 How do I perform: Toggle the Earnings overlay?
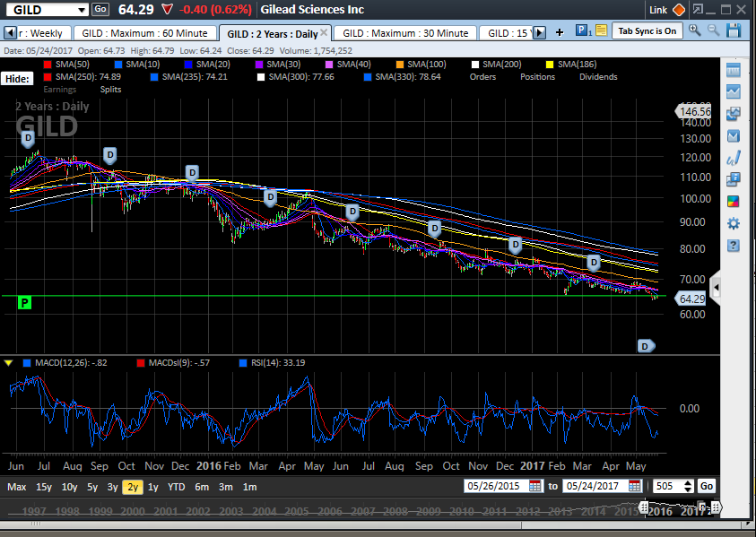coord(60,89)
